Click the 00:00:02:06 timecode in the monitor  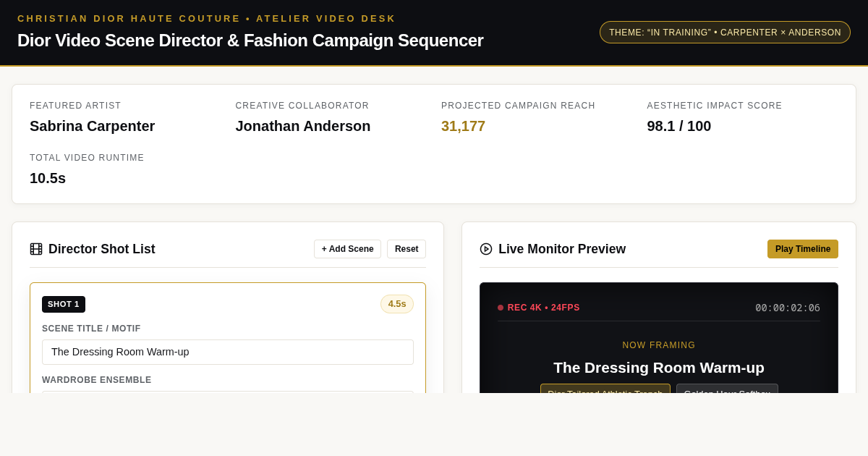[x=788, y=308]
